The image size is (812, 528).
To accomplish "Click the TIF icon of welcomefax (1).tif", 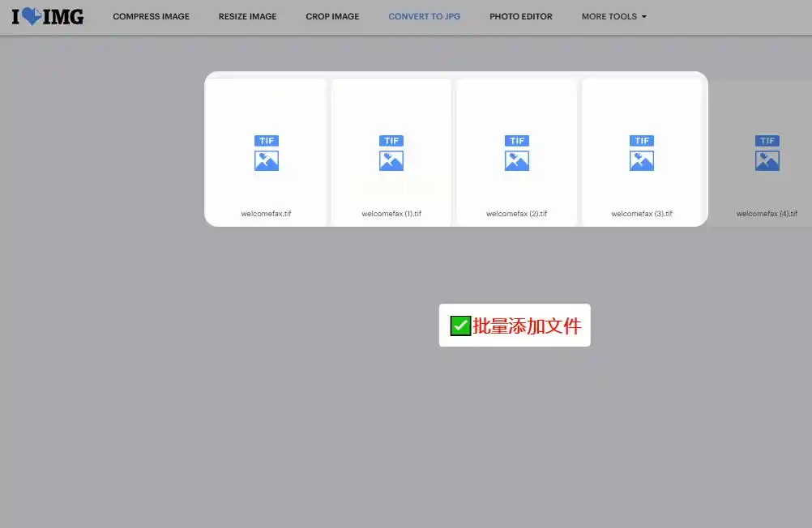I will coord(391,153).
